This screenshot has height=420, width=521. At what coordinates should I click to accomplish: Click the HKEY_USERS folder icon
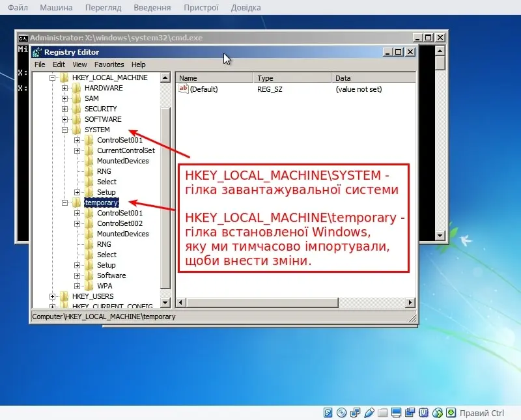click(64, 296)
